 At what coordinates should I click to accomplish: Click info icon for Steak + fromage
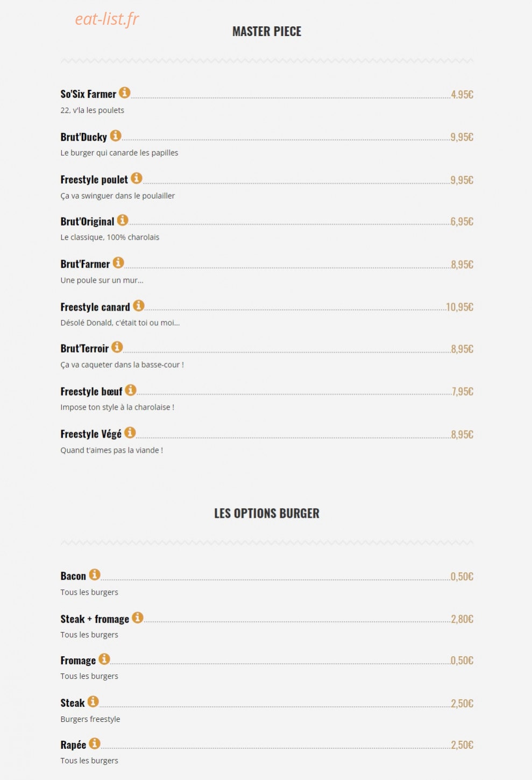138,617
